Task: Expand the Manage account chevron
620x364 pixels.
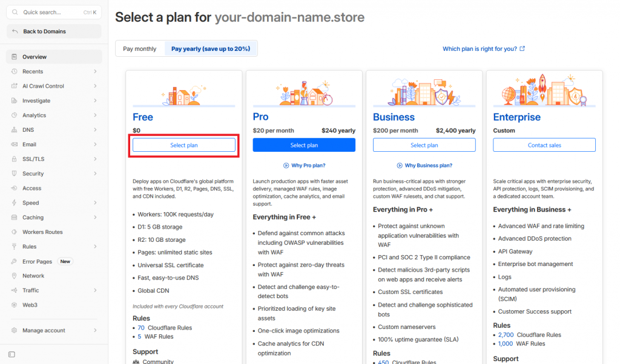Action: click(x=95, y=331)
